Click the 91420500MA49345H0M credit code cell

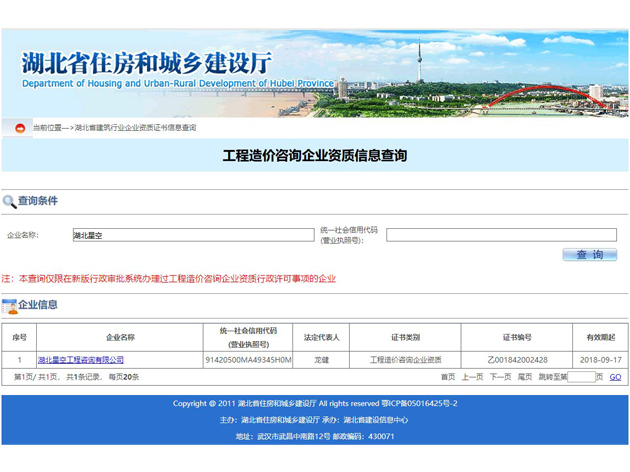248,360
